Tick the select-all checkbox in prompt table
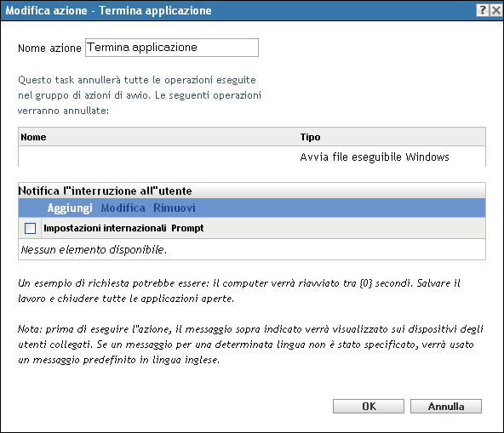 coord(30,228)
